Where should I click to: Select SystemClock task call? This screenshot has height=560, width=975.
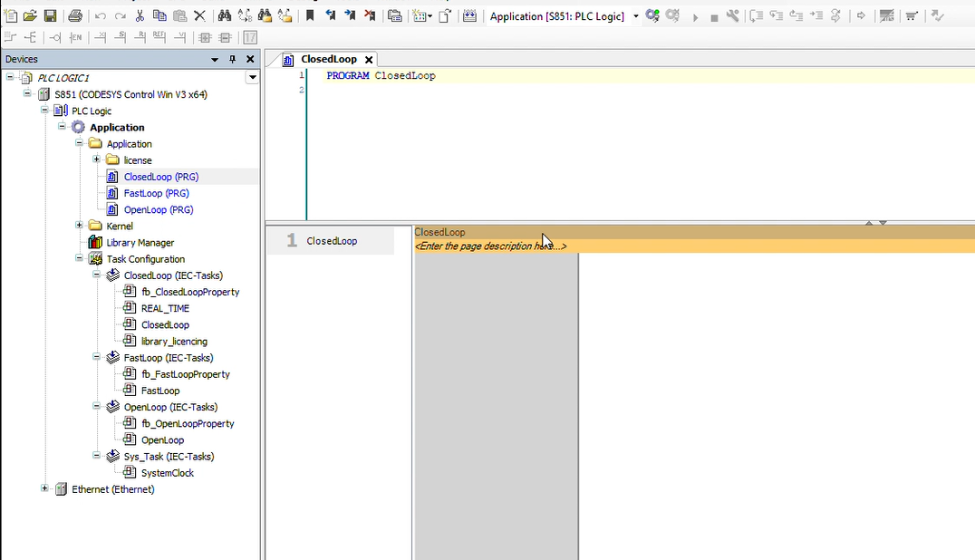tap(168, 473)
